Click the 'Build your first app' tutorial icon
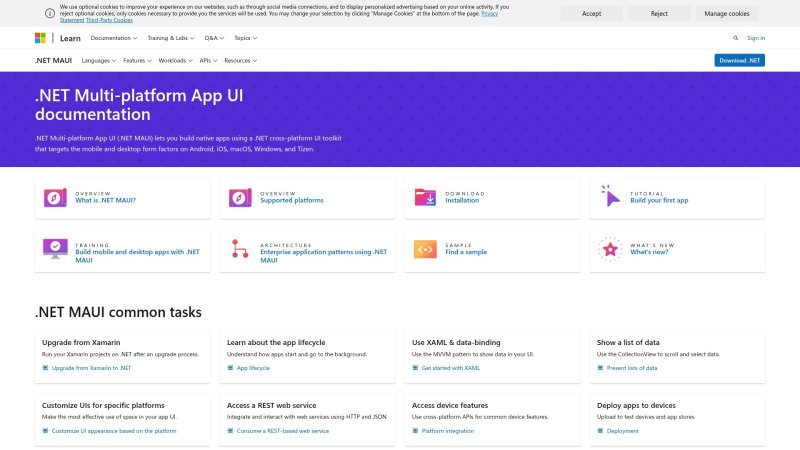The width and height of the screenshot is (800, 450). [610, 197]
